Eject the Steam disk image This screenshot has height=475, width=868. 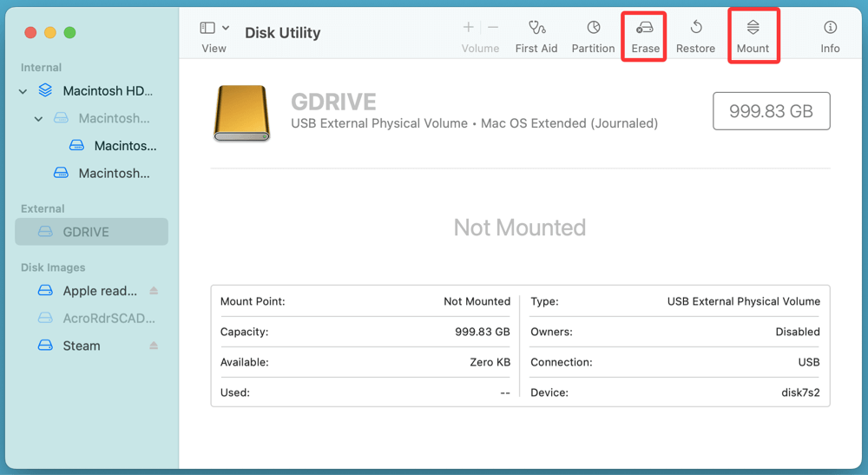pos(154,346)
